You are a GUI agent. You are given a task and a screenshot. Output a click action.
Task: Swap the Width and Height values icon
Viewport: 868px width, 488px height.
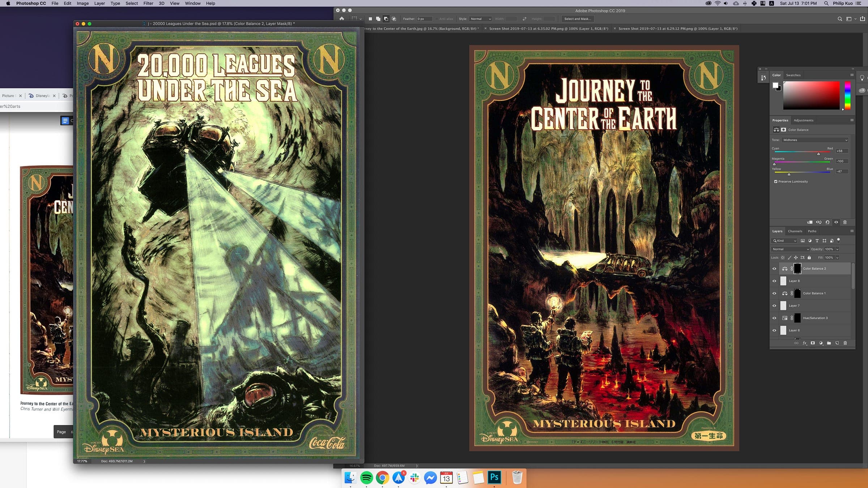524,19
